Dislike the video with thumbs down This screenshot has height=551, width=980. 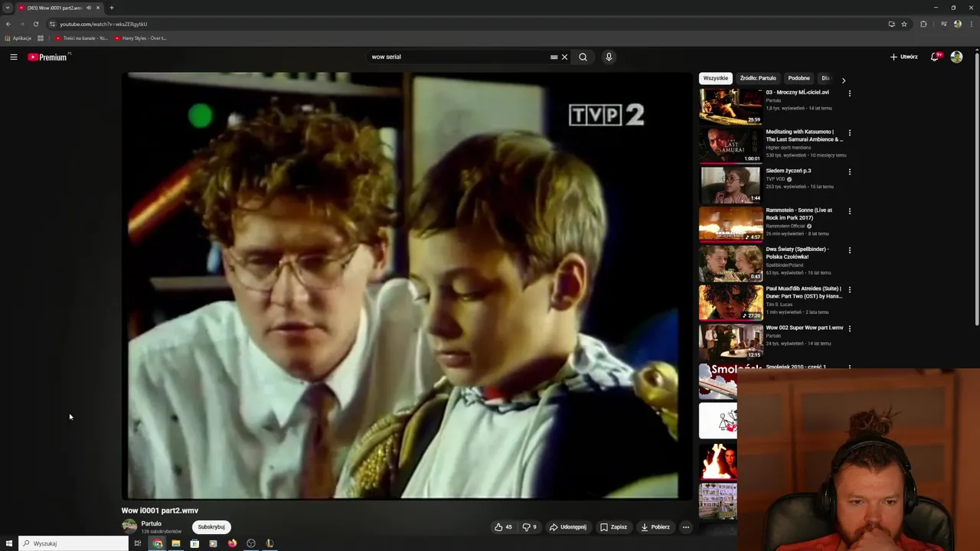[529, 527]
